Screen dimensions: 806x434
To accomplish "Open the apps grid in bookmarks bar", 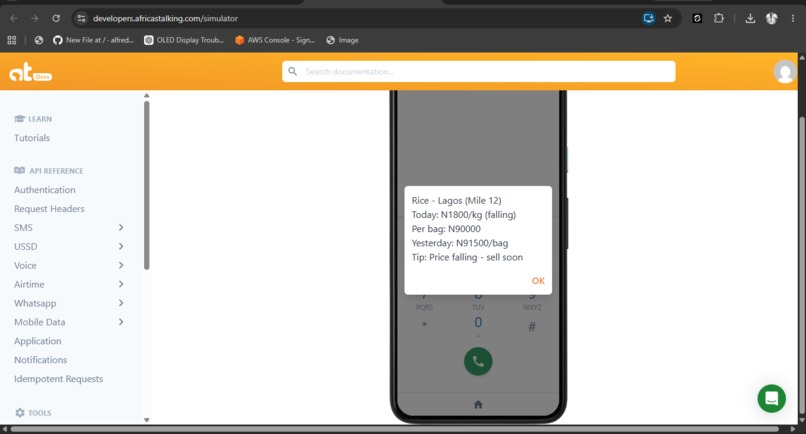I will pyautogui.click(x=12, y=40).
